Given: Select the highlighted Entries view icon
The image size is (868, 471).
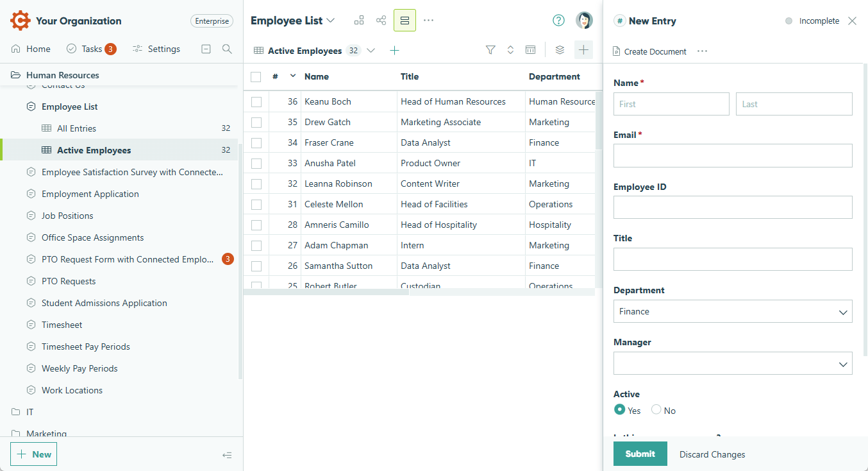Looking at the screenshot, I should 405,21.
